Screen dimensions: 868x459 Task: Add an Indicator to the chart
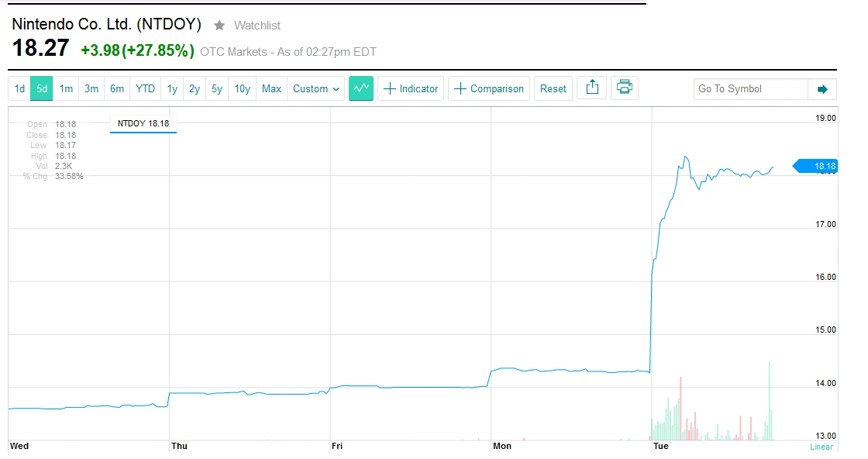click(x=411, y=88)
